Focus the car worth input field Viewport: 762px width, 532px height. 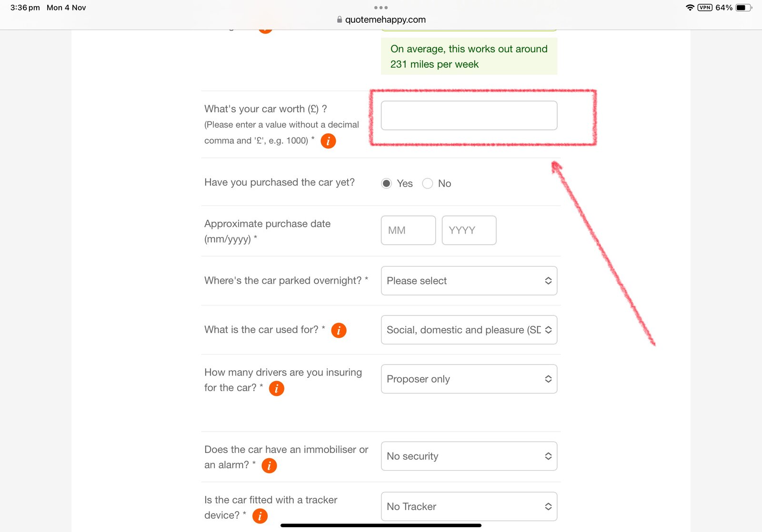point(469,116)
